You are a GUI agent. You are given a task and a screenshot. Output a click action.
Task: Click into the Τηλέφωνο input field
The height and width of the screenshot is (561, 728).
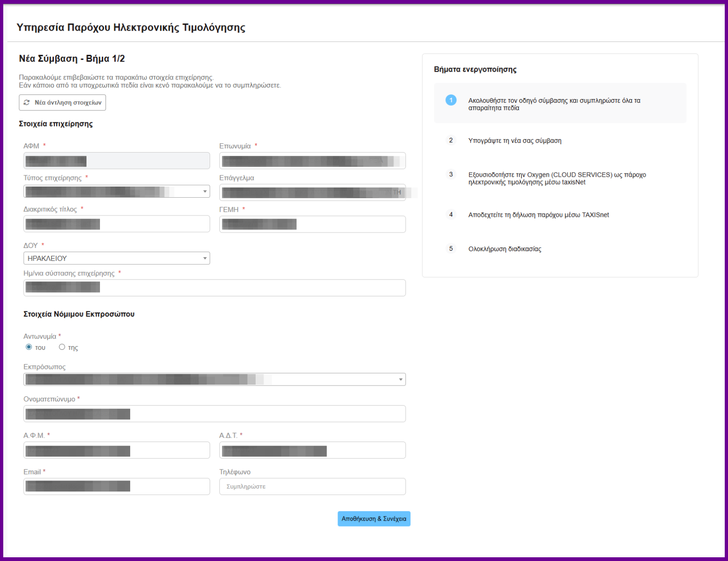[312, 487]
